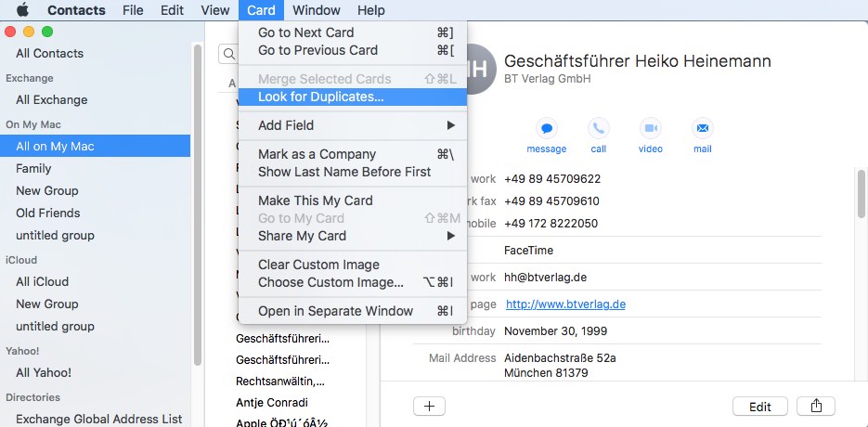Viewport: 868px width, 427px height.
Task: Click the BT Verlag GmbH company name
Action: coord(548,79)
